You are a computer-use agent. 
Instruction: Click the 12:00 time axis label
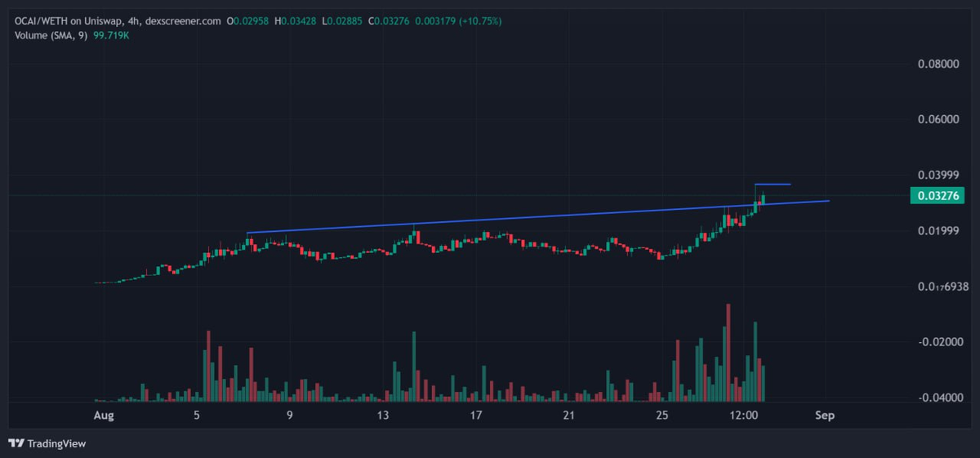point(744,416)
